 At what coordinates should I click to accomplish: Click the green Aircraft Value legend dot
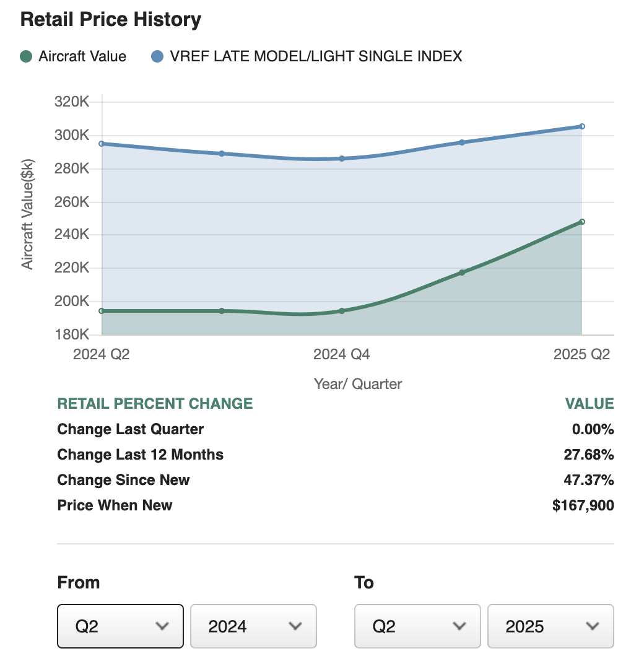[26, 56]
